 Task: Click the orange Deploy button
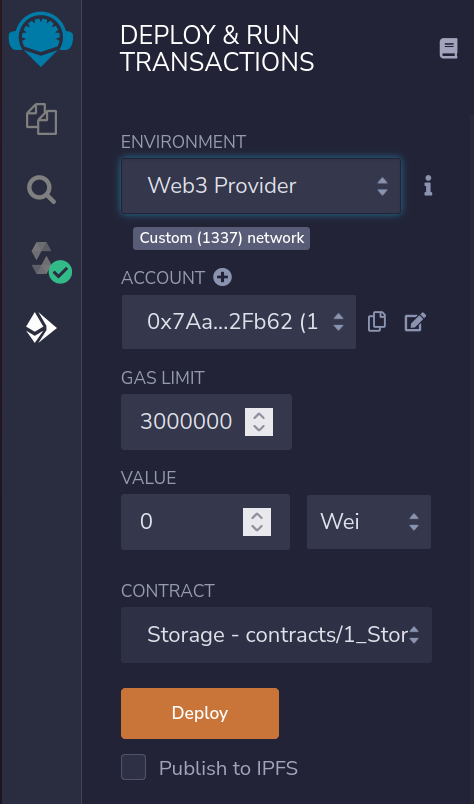tap(200, 713)
